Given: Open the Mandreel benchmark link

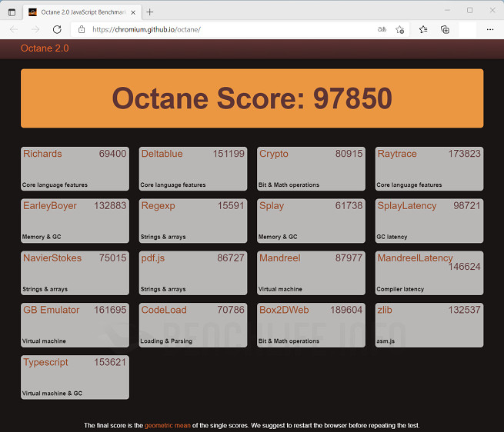Looking at the screenshot, I should (280, 258).
